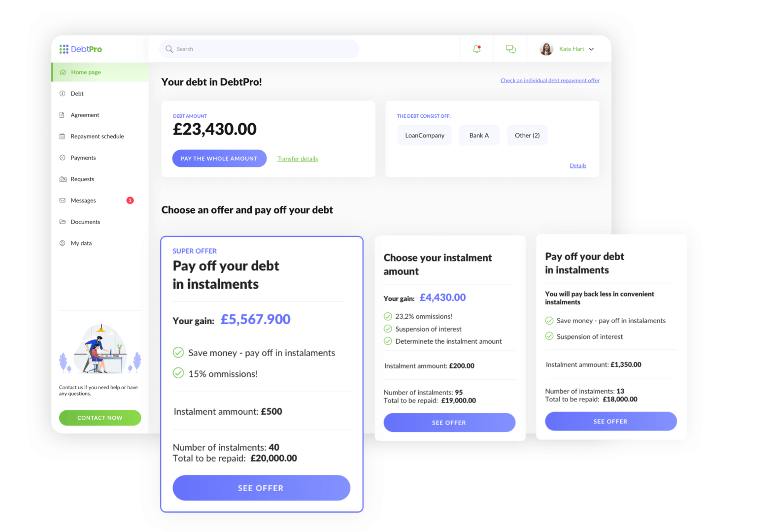The image size is (775, 532).
Task: Select the Agreement document icon in sidebar
Action: click(63, 115)
